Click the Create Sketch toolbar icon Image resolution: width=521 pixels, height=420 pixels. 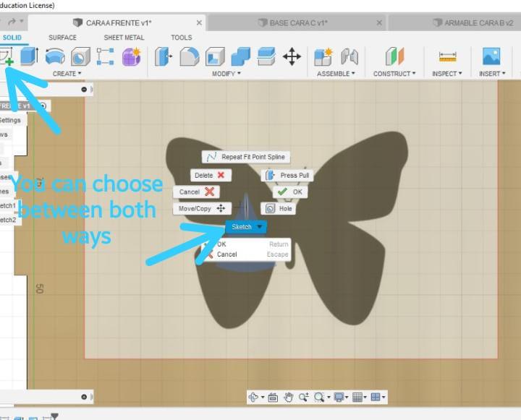coord(6,56)
